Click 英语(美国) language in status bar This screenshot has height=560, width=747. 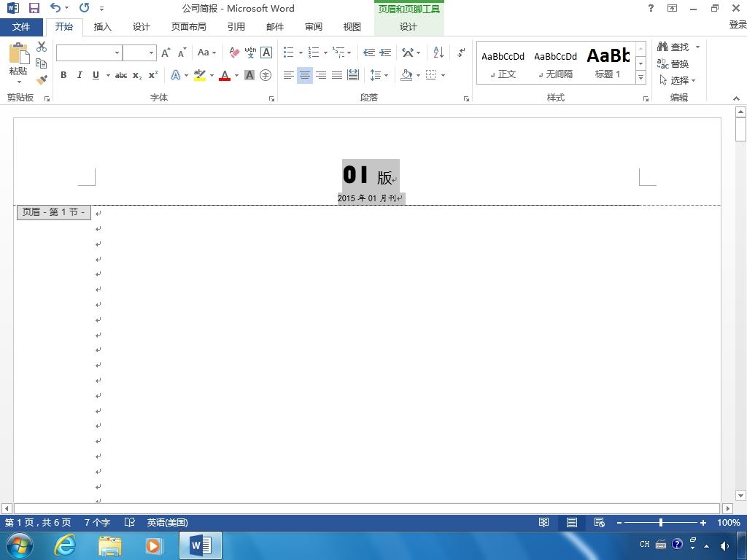click(x=167, y=522)
